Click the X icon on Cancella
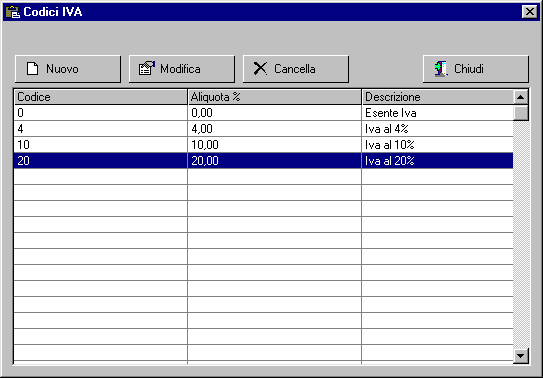543x378 pixels. point(260,69)
